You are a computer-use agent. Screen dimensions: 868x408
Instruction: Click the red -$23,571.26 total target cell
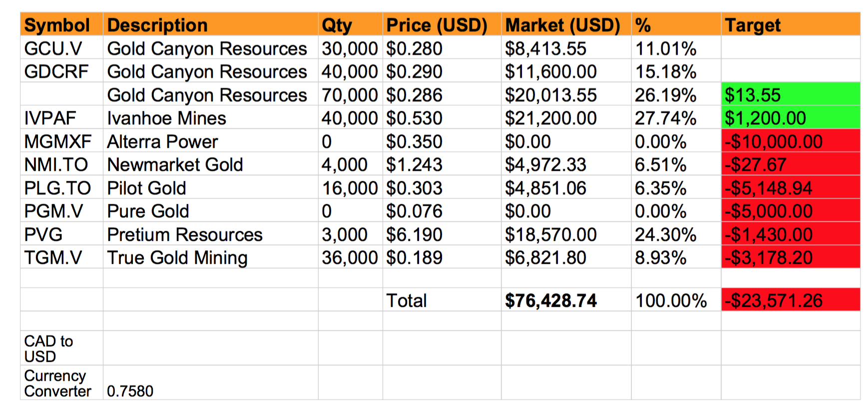(x=791, y=299)
